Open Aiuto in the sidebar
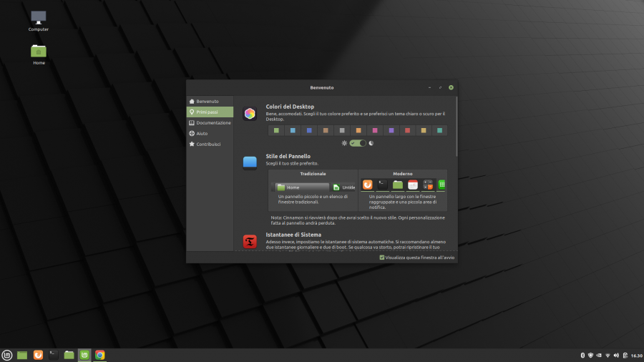 click(x=210, y=133)
